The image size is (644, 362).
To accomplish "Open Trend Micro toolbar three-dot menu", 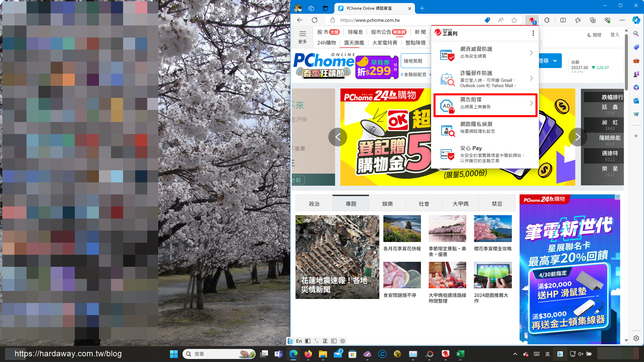I will coord(533,33).
